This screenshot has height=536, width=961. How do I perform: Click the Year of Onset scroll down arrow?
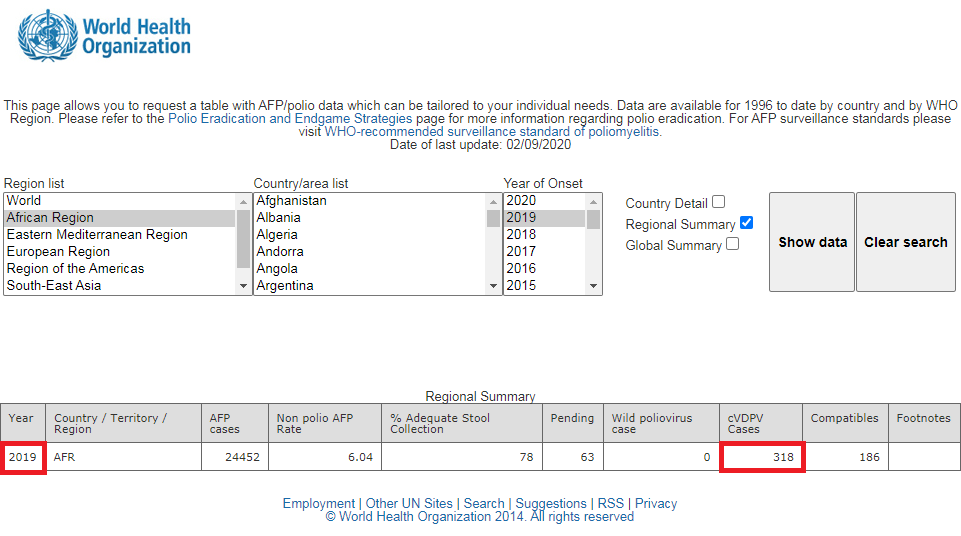(593, 286)
